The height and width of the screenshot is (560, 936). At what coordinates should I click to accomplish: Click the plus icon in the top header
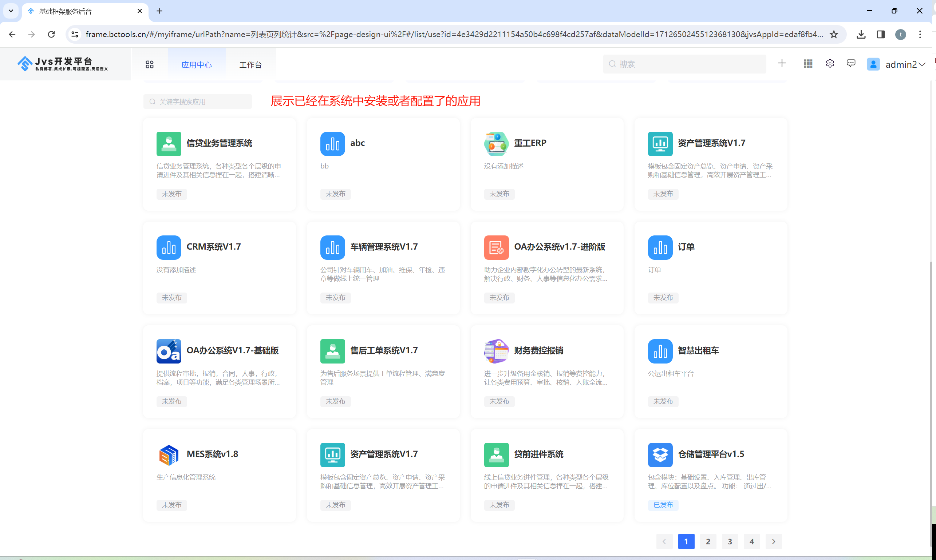pyautogui.click(x=782, y=63)
